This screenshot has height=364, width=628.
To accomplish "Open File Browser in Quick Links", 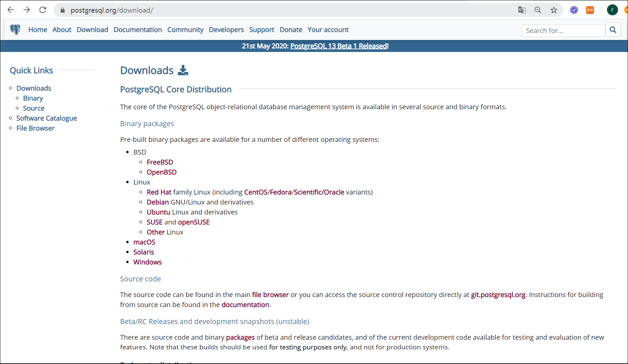I will [x=35, y=128].
